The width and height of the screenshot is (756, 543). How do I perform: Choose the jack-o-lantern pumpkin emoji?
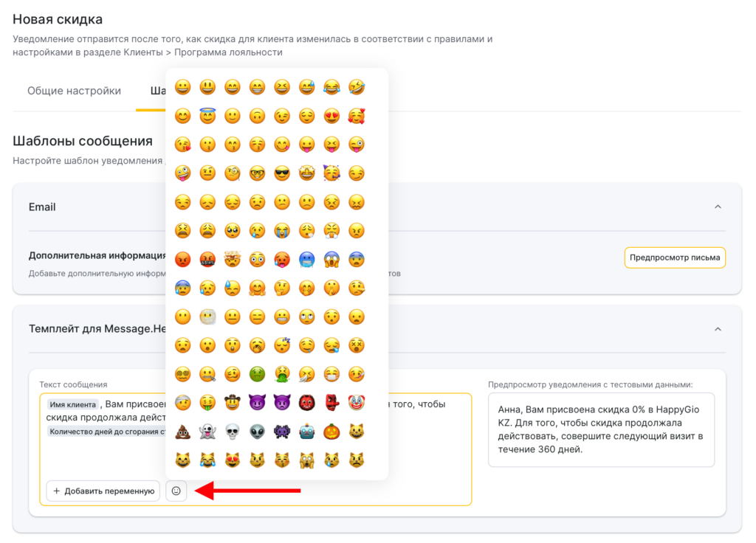[331, 432]
